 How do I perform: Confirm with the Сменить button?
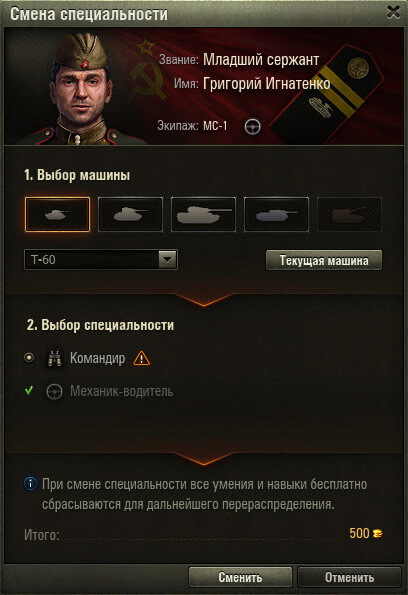(240, 577)
